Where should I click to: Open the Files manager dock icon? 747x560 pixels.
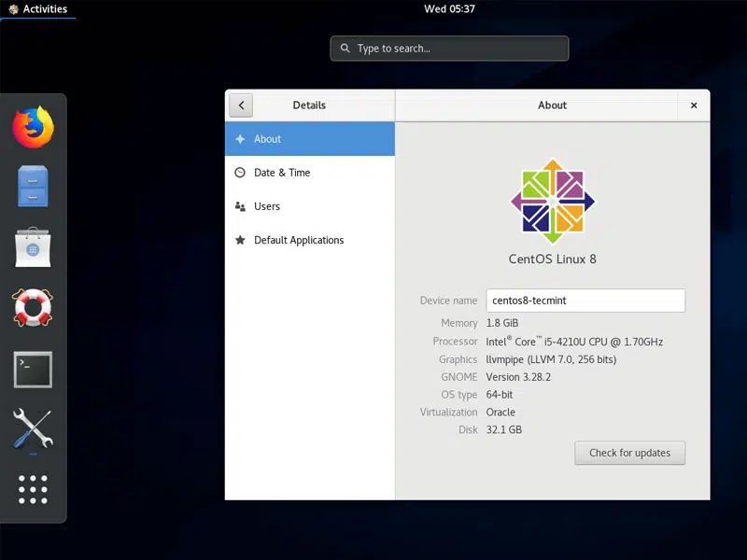[33, 186]
